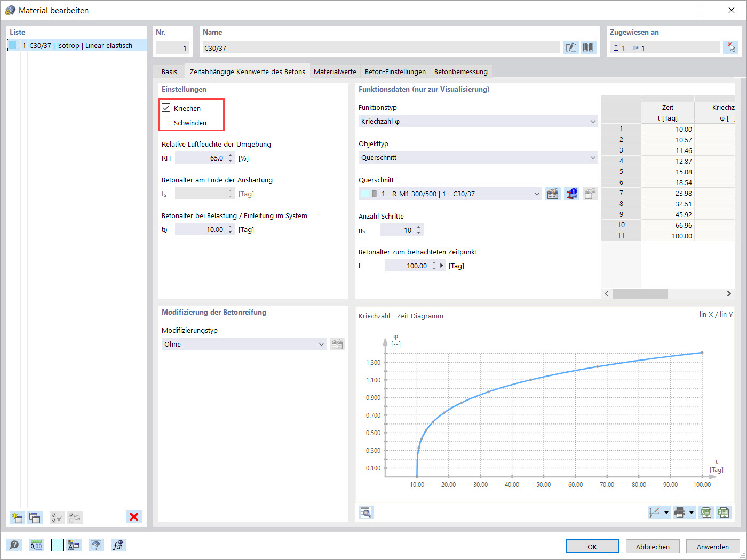Click the stepper for concrete age t
The width and height of the screenshot is (747, 560).
pyautogui.click(x=434, y=266)
